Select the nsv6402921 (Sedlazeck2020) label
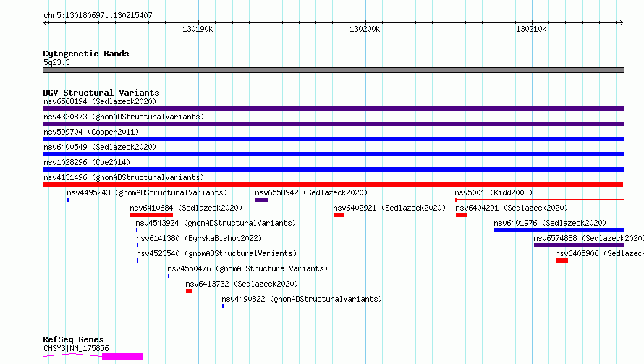Screen dimensions: 644x364 389,208
